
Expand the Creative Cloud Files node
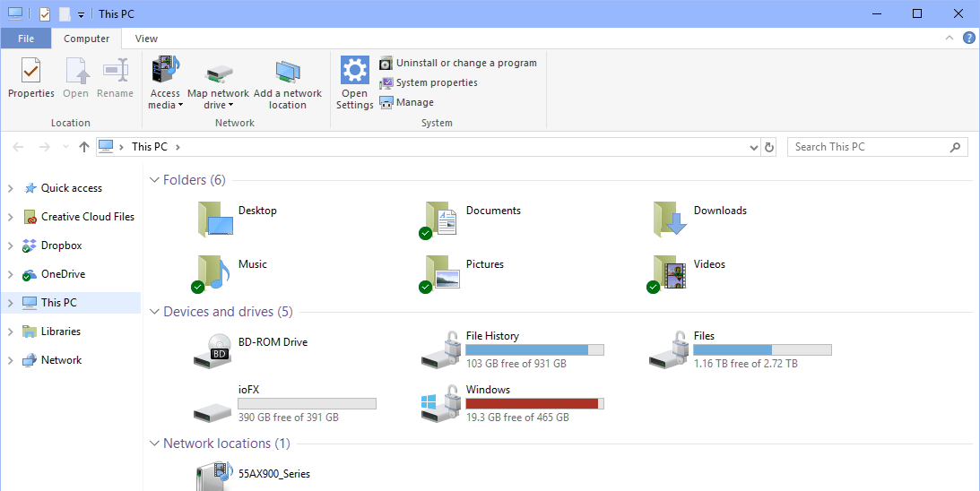click(10, 217)
